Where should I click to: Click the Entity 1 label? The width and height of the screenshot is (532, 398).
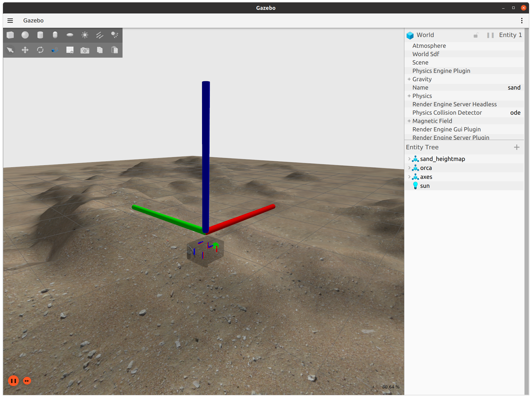(510, 35)
